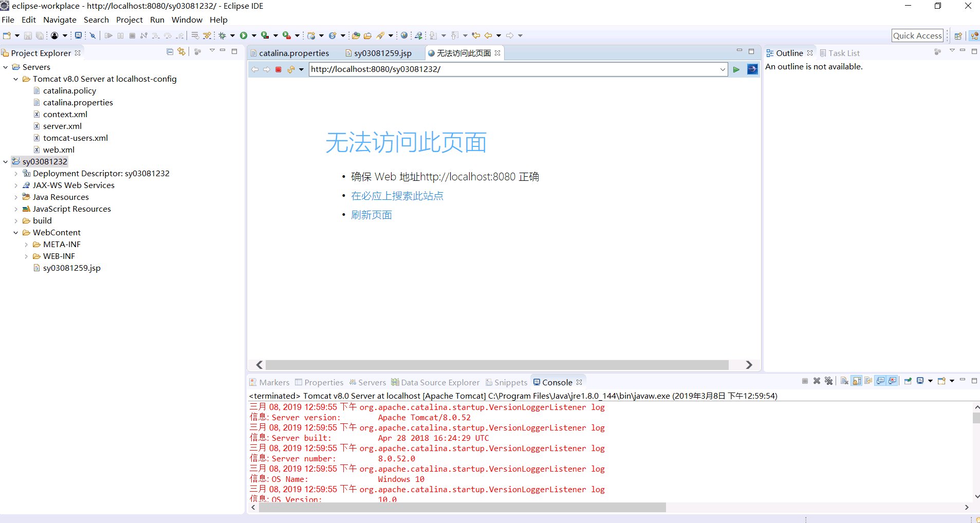The width and height of the screenshot is (980, 523).
Task: Open the Task List tab
Action: click(x=840, y=53)
